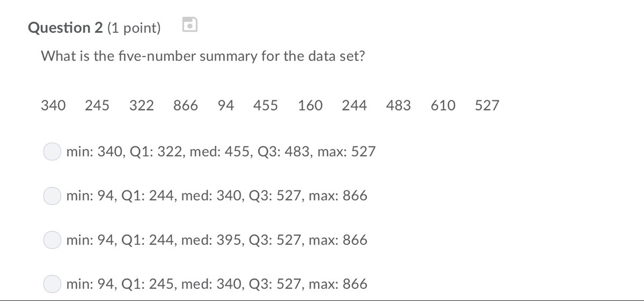The image size is (644, 301).
Task: Choose radio button for Q1: 244, med: 340
Action: pyautogui.click(x=52, y=196)
